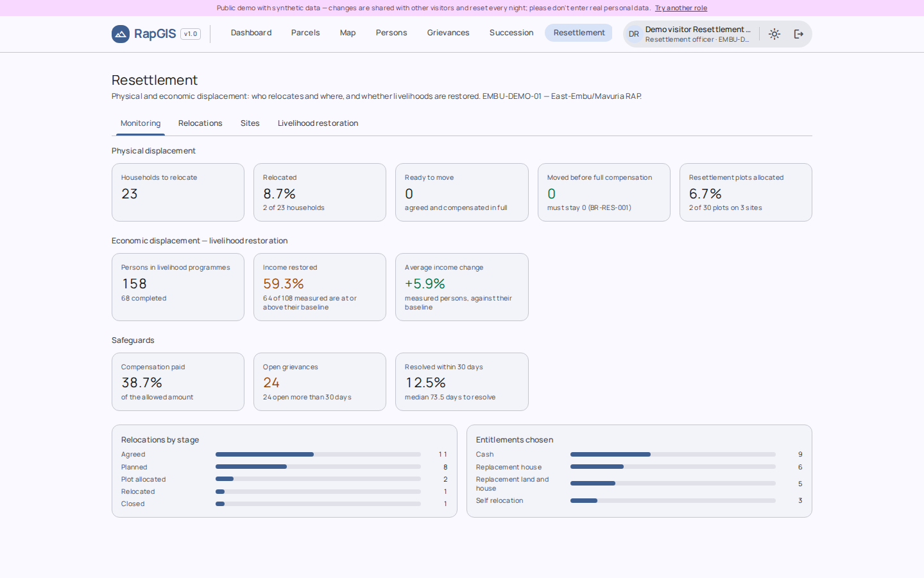
Task: Click the Resolved within 30 days card
Action: coord(462,381)
